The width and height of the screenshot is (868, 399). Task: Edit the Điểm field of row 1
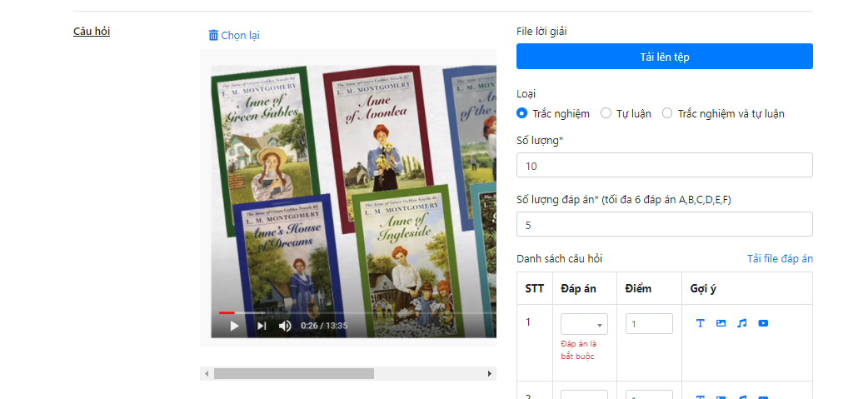point(649,324)
